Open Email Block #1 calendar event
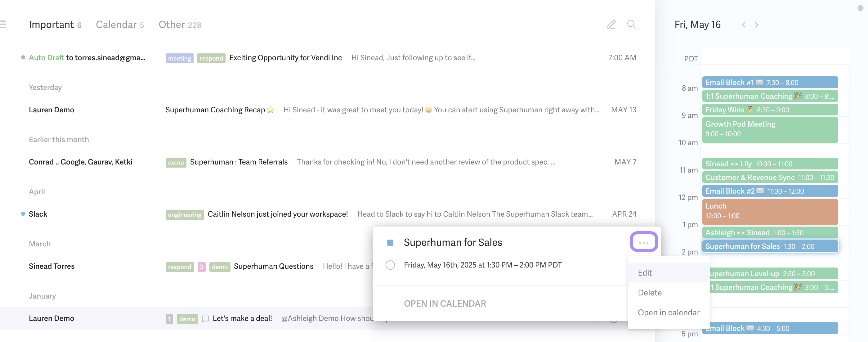Image resolution: width=868 pixels, height=342 pixels. click(x=770, y=82)
